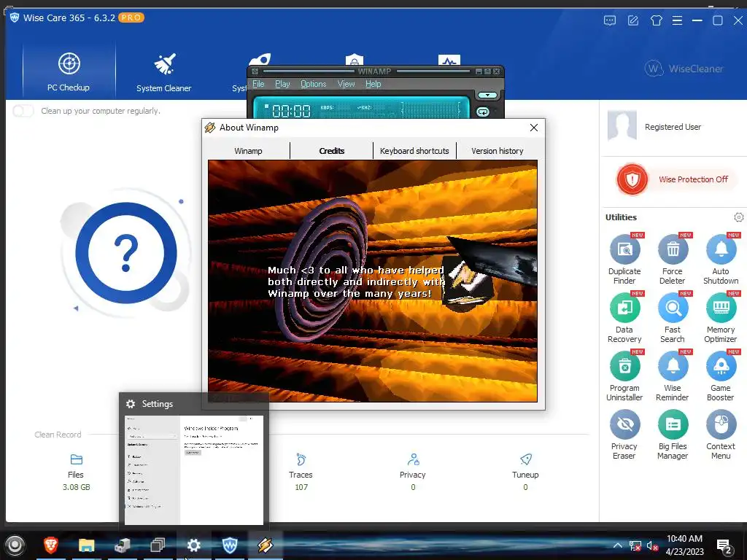Launch Context Menu utility

click(x=721, y=435)
